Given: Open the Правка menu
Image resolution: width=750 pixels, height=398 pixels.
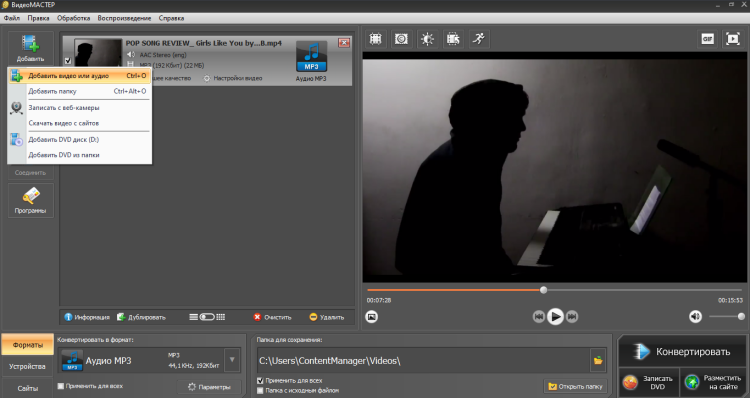Looking at the screenshot, I should 38,18.
